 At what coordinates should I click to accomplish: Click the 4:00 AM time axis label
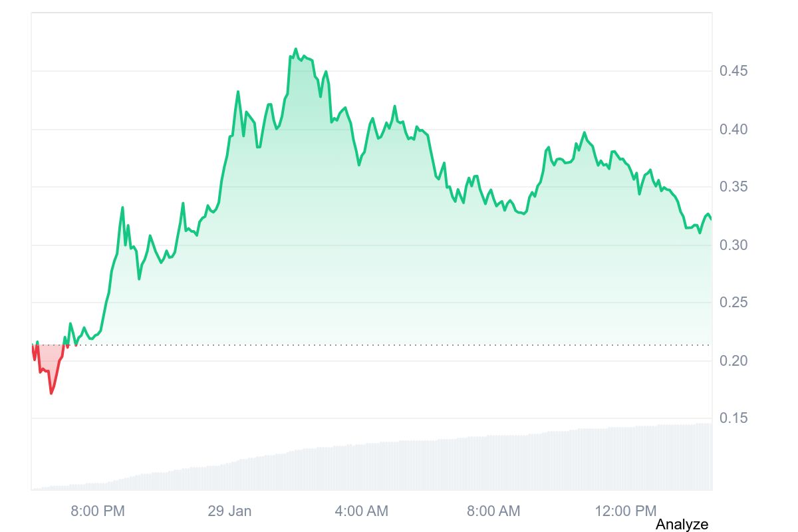(362, 511)
